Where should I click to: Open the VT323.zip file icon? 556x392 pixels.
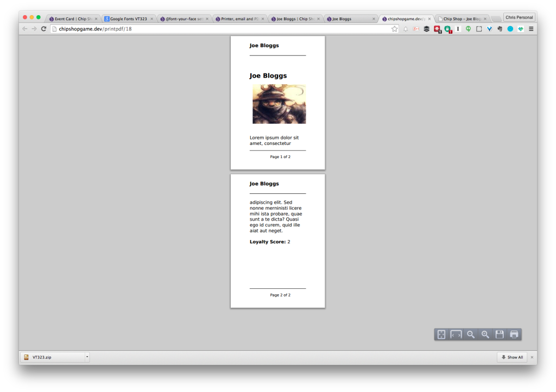(26, 357)
